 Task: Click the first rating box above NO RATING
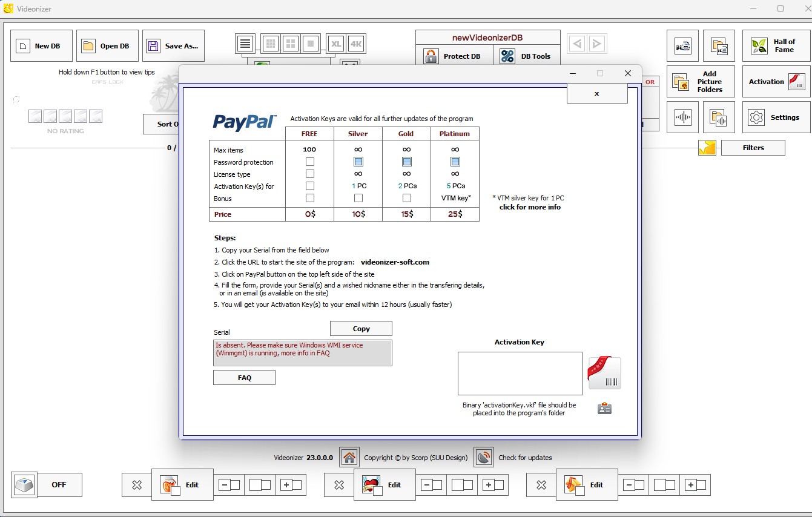[35, 116]
